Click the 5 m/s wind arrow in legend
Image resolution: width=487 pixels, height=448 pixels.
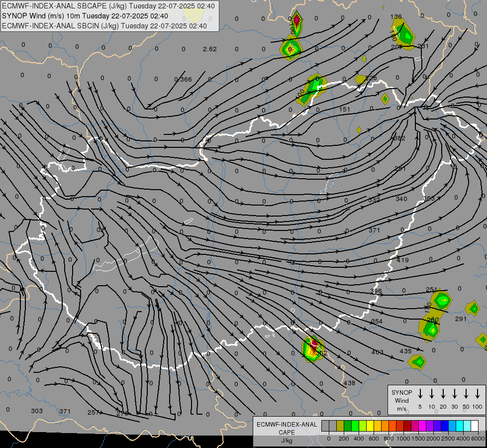click(x=420, y=394)
